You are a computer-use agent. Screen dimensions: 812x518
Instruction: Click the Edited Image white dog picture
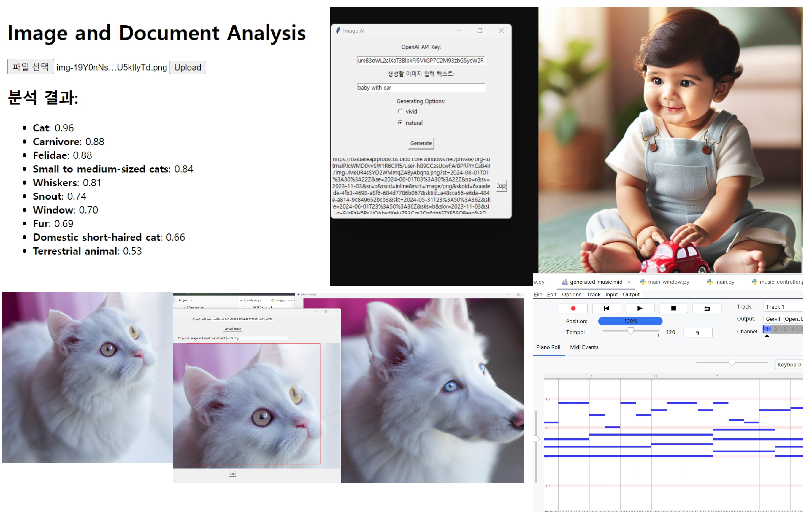(x=432, y=390)
